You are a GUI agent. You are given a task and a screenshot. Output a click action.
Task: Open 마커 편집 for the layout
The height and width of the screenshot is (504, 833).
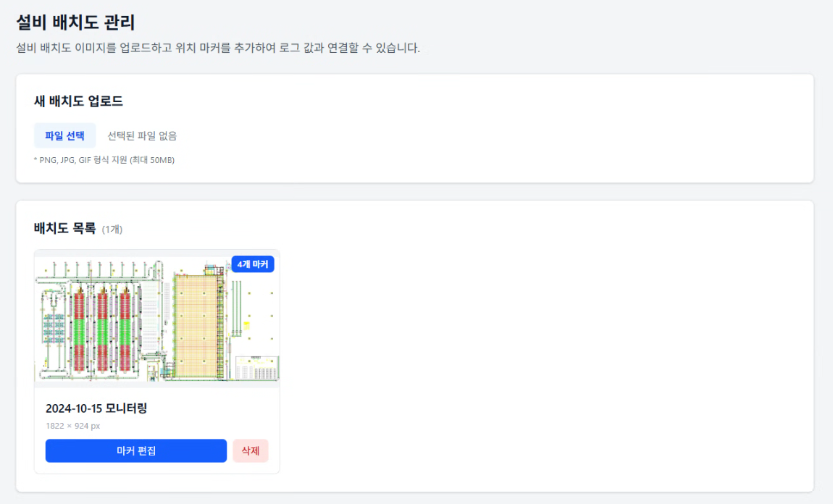point(135,450)
